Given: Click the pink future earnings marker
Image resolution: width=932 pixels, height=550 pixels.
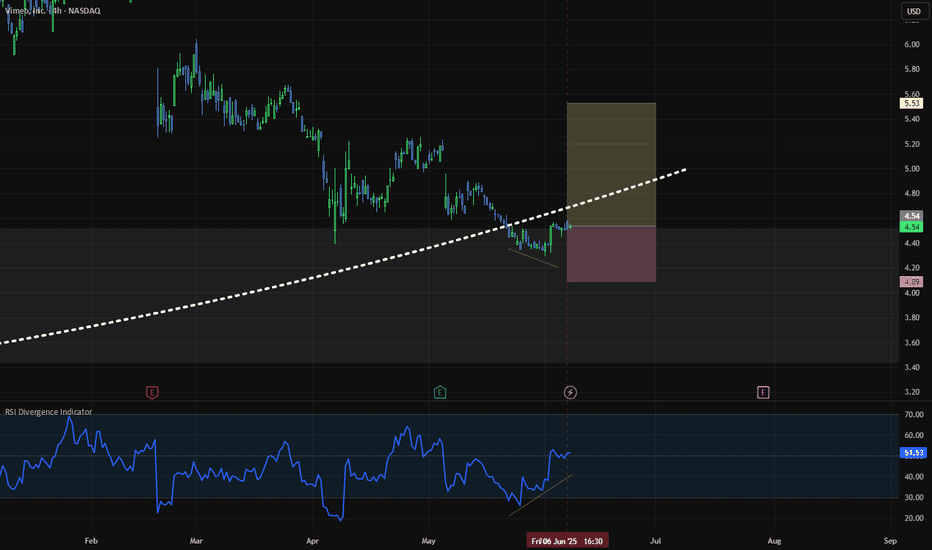Looking at the screenshot, I should coord(763,392).
